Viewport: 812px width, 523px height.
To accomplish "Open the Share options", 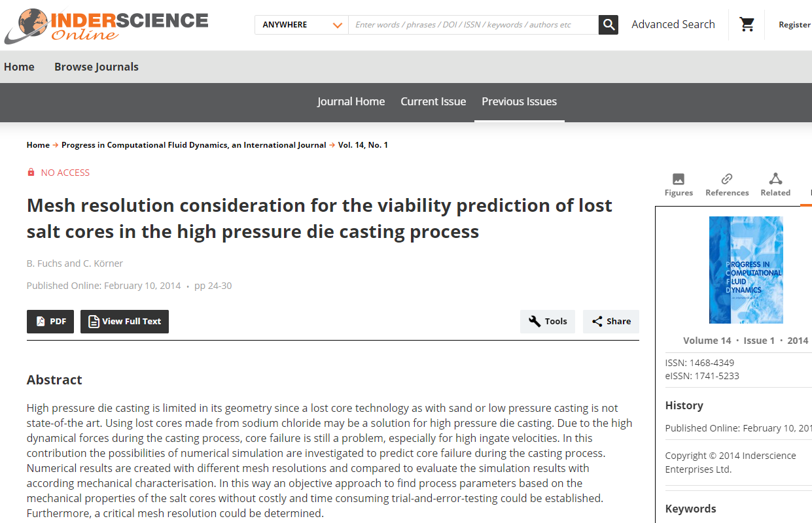I will (611, 322).
